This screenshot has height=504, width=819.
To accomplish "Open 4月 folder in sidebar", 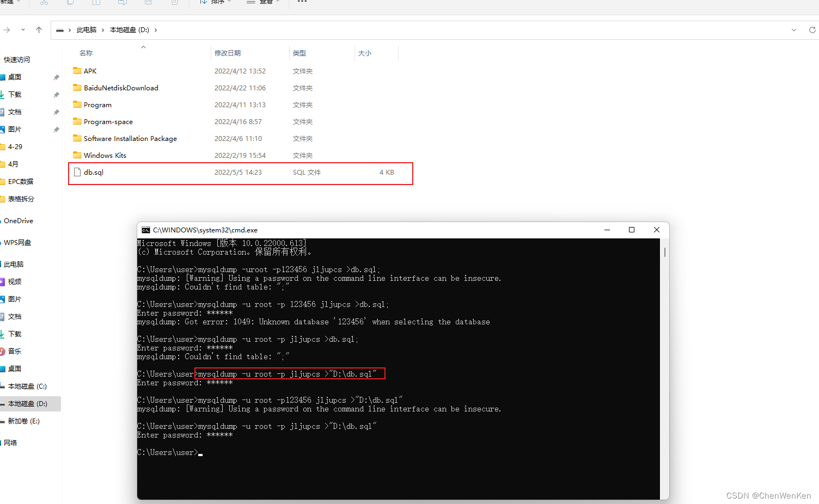I will [x=13, y=164].
